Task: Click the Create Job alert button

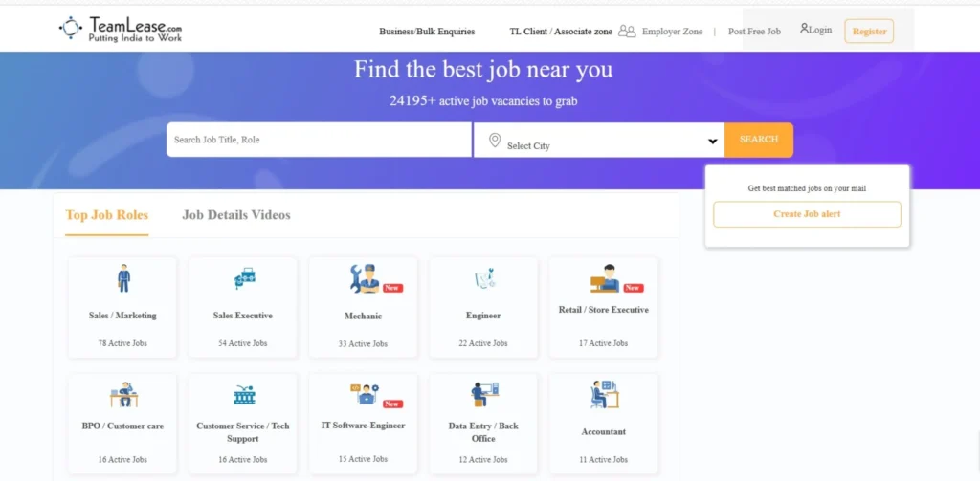Action: 807,214
